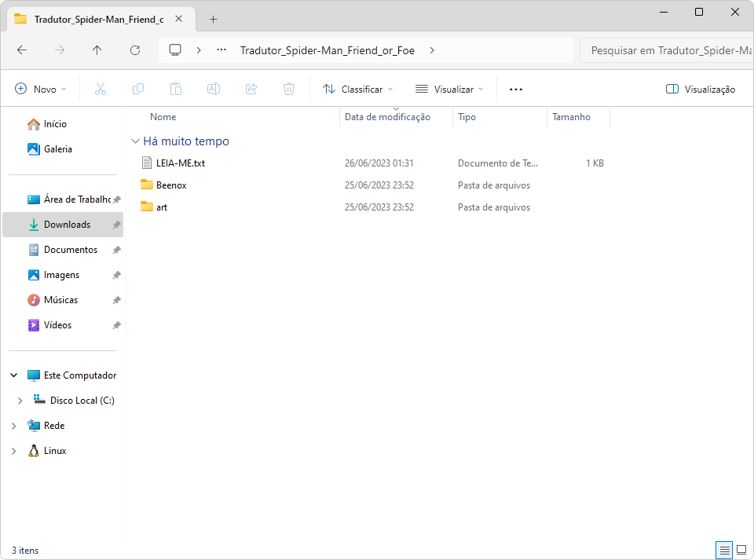
Task: Open the see more options ellipsis in toolbar
Action: tap(515, 89)
